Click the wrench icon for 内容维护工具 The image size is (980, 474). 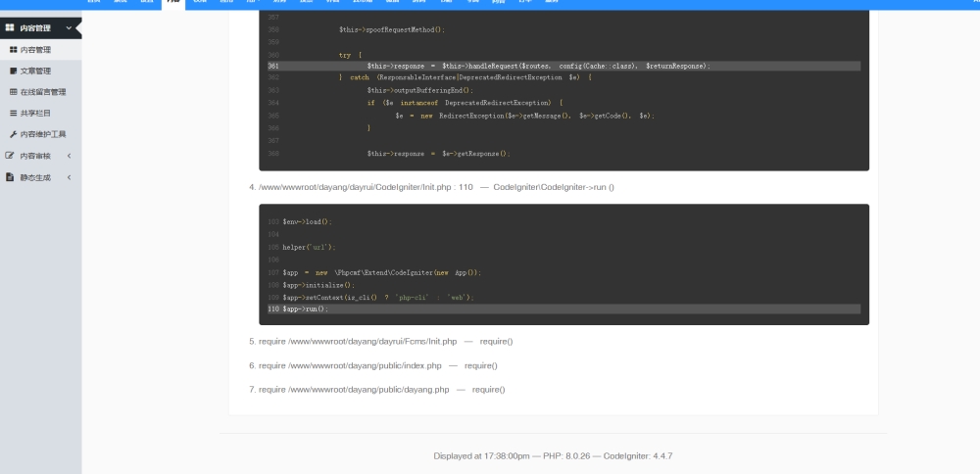(13, 134)
